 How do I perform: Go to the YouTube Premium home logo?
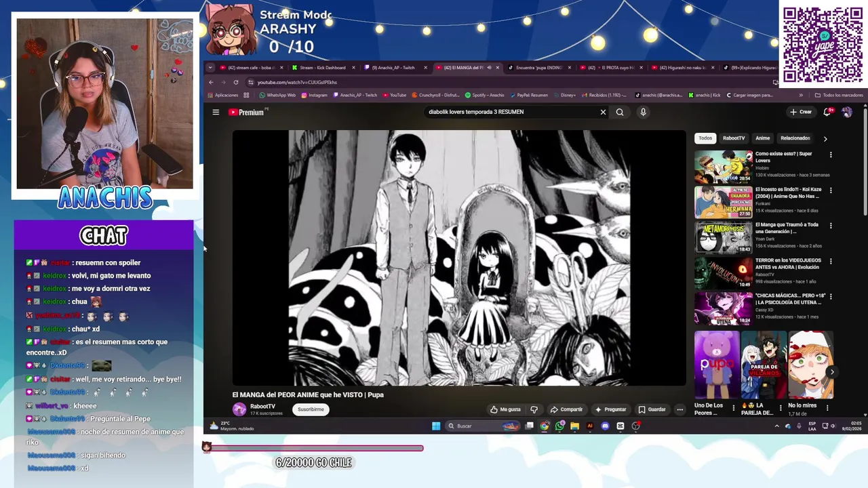[247, 113]
